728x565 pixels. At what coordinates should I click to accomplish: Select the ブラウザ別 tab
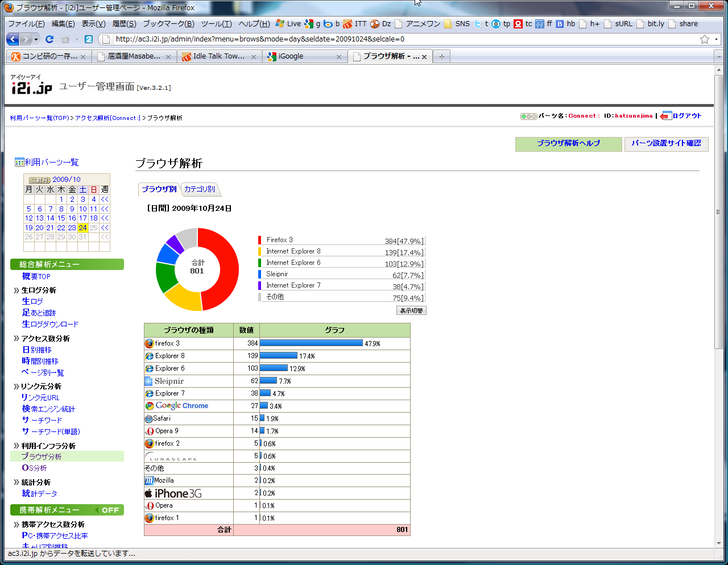tap(159, 189)
